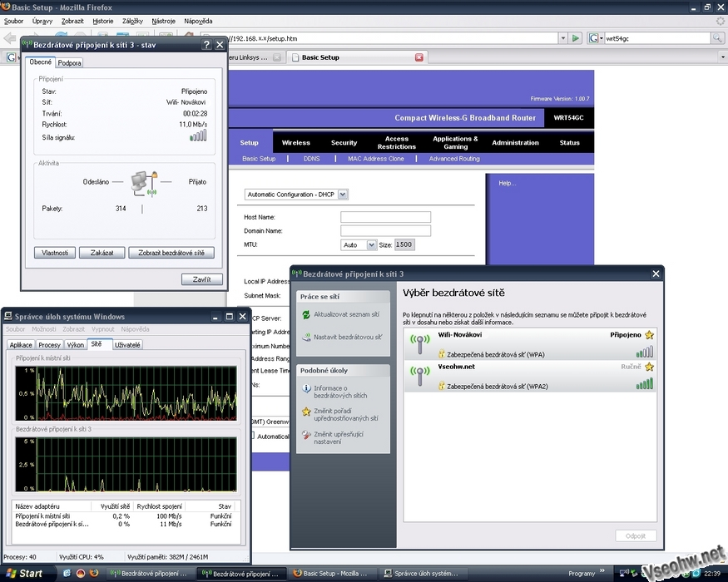This screenshot has height=582, width=728.
Task: Open the tab list dropdown at far right
Action: 722,57
